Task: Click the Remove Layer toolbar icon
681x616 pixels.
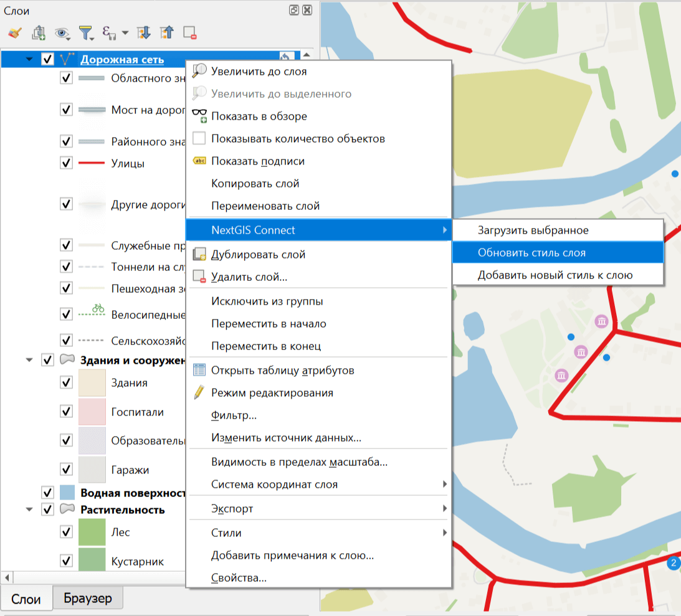Action: click(190, 33)
